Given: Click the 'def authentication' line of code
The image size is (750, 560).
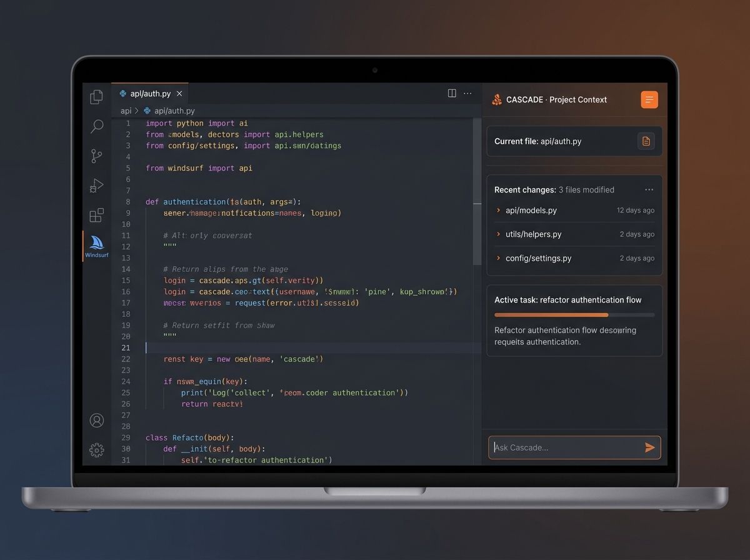Looking at the screenshot, I should pyautogui.click(x=224, y=202).
